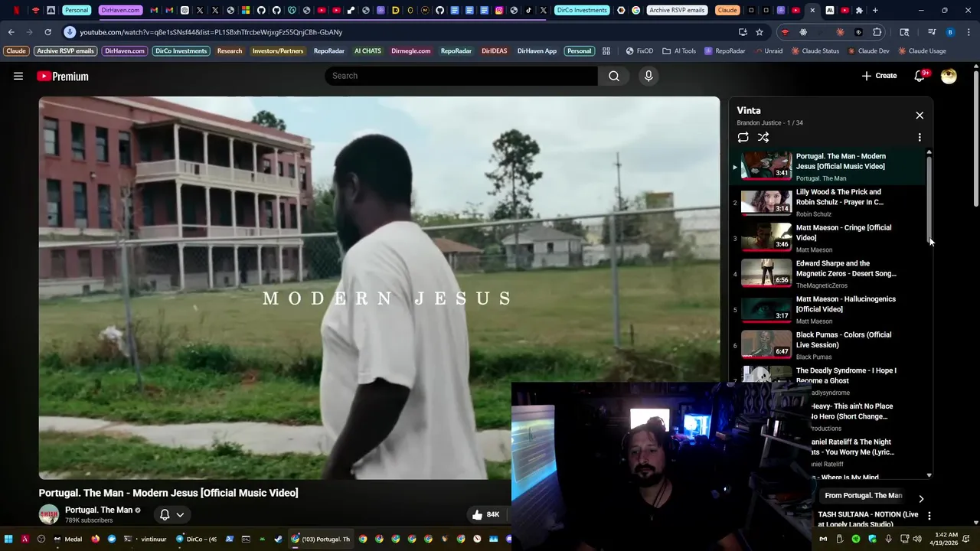Reload the page
Viewport: 980px width, 551px height.
pyautogui.click(x=47, y=32)
